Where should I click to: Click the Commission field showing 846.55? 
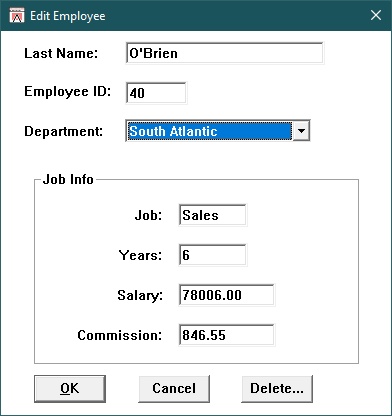coord(227,335)
